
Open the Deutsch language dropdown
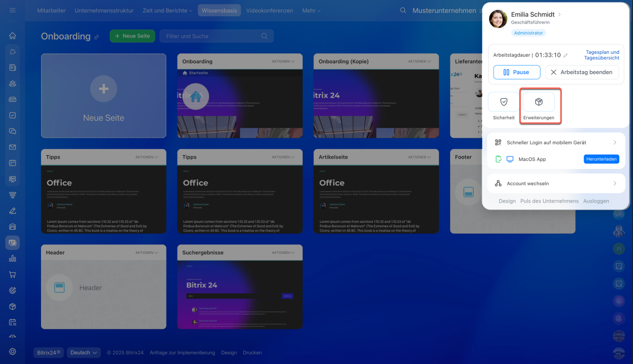click(84, 353)
